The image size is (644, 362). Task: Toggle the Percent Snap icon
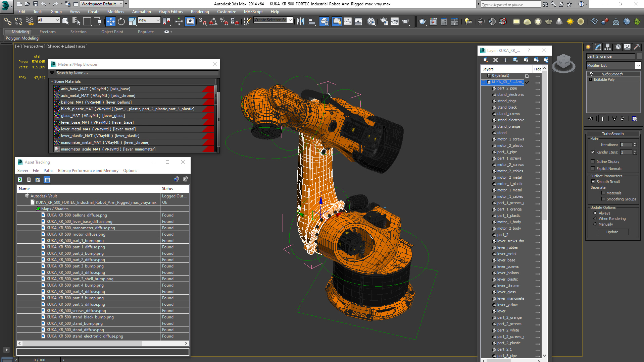pyautogui.click(x=224, y=21)
